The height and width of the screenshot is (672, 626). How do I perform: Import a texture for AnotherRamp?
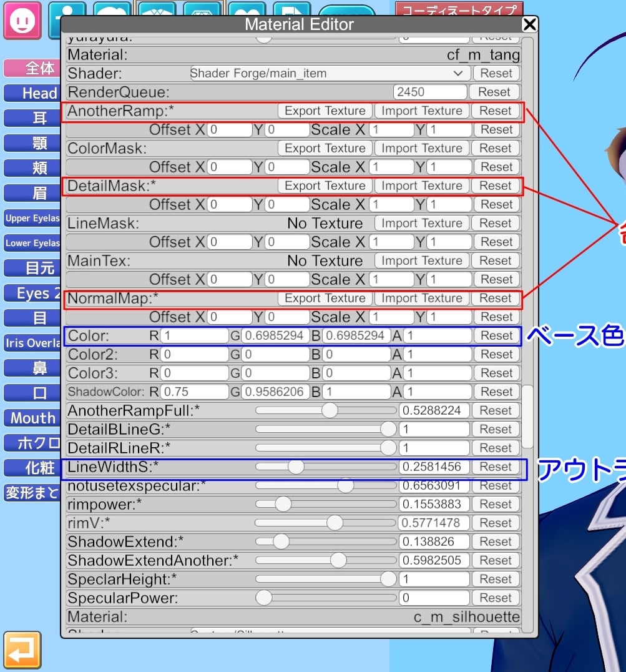422,111
